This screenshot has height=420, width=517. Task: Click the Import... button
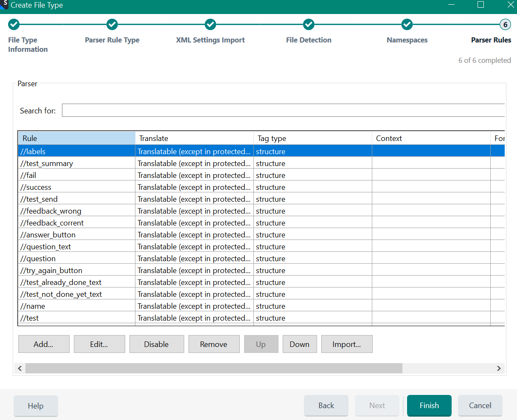click(x=347, y=344)
